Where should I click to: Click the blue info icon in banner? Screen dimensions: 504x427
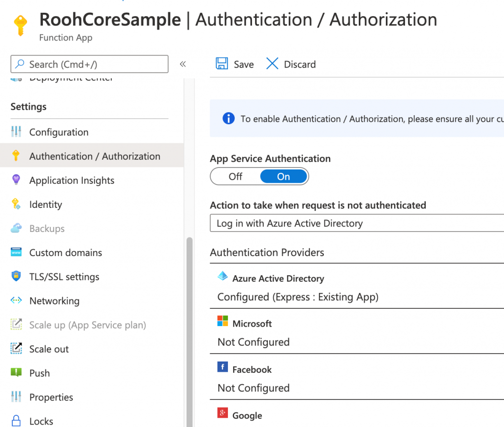(228, 118)
